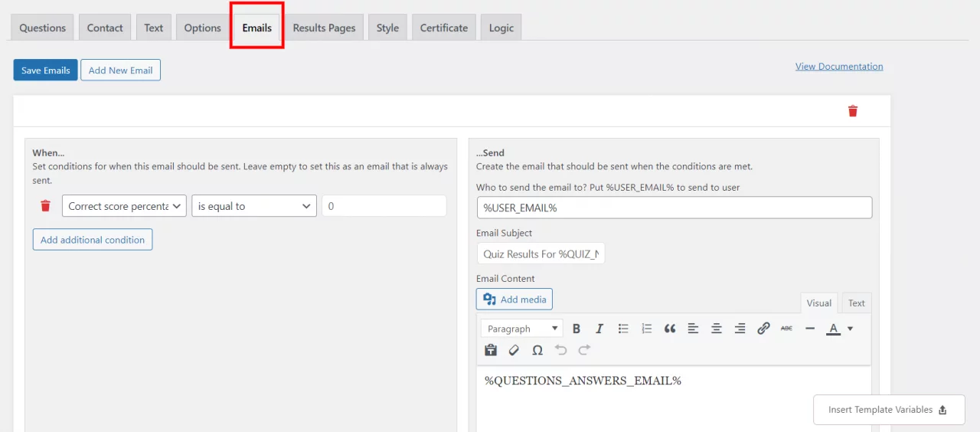The image size is (980, 432).
Task: Click the %USER_EMAIL% recipient field
Action: tap(674, 208)
